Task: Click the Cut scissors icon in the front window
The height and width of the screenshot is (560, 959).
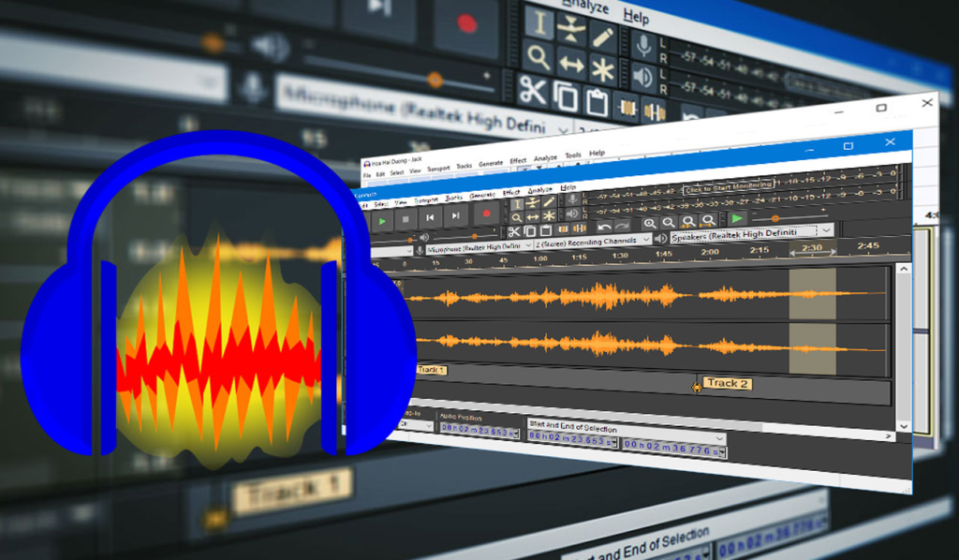Action: (x=514, y=231)
